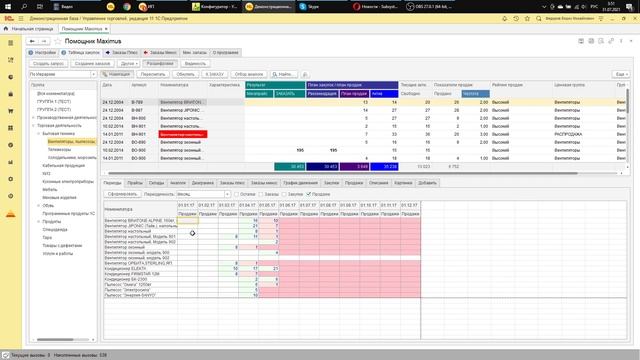Screen dimensions: 640x360
Task: Click the Отбор аналогов button
Action: (249, 74)
